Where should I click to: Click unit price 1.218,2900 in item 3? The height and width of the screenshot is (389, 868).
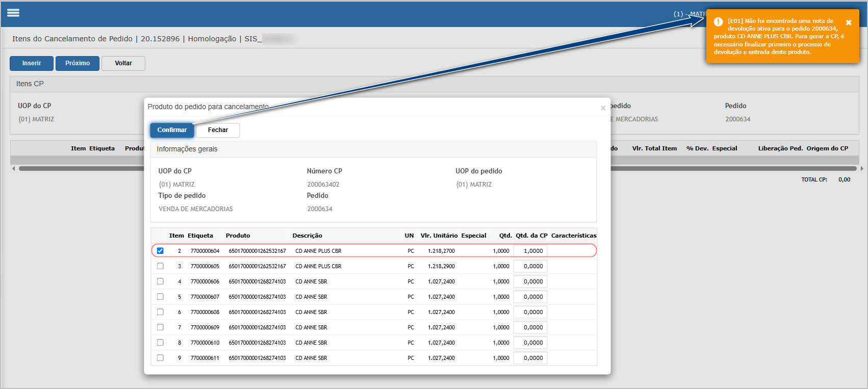point(442,266)
